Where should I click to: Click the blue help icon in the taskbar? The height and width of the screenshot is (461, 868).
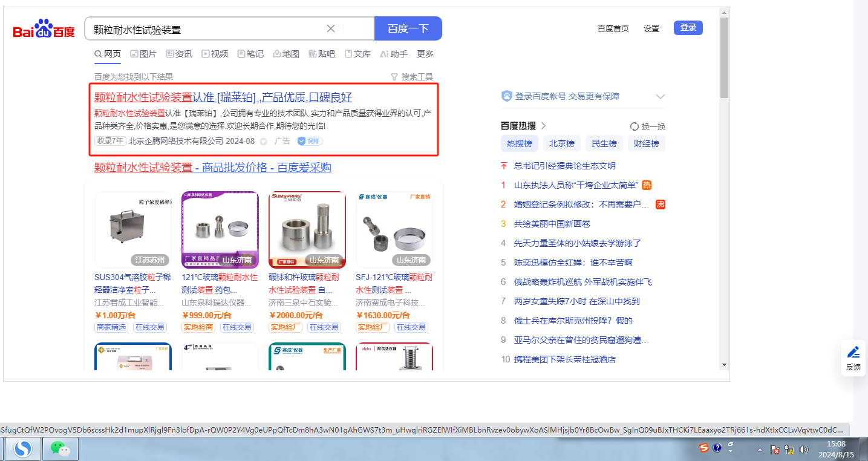pos(717,448)
